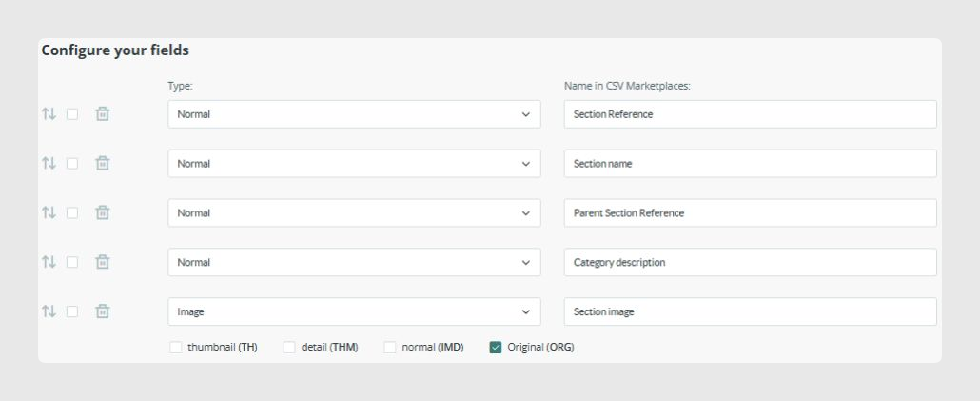The width and height of the screenshot is (980, 401).
Task: Click reorder arrows for Category description row
Action: 49,262
